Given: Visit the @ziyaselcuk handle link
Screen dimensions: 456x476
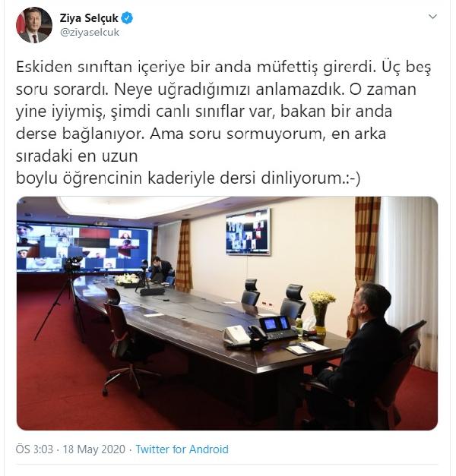Looking at the screenshot, I should 90,32.
